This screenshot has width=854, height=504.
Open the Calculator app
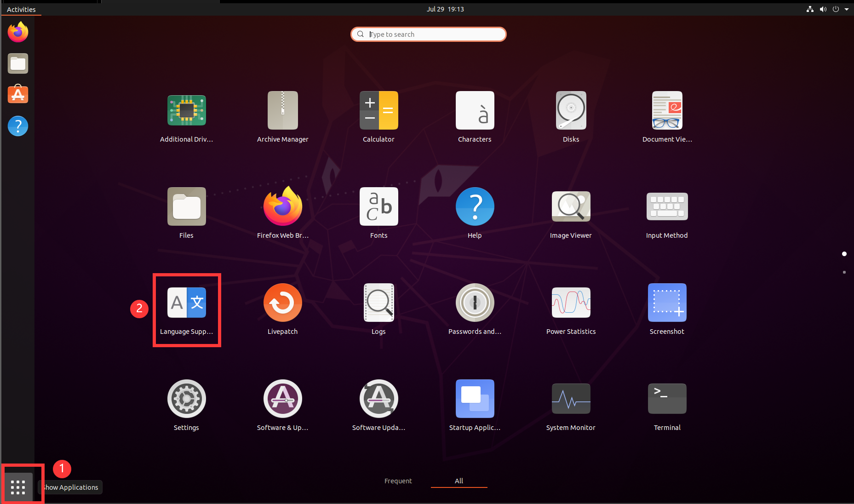pos(378,116)
